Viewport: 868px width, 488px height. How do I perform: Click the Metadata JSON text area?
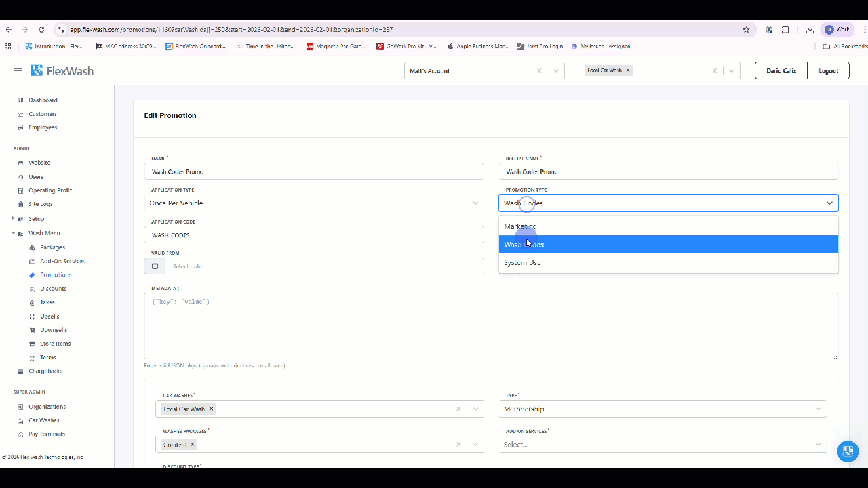[491, 326]
